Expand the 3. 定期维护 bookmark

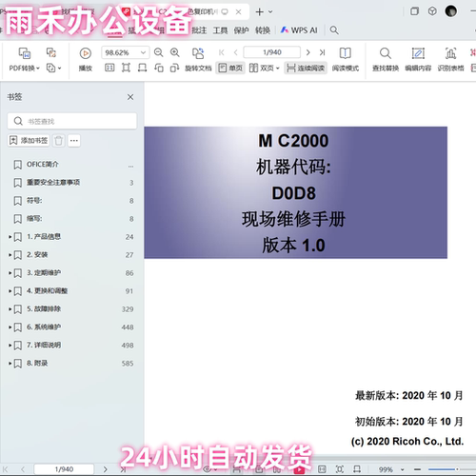click(x=10, y=273)
